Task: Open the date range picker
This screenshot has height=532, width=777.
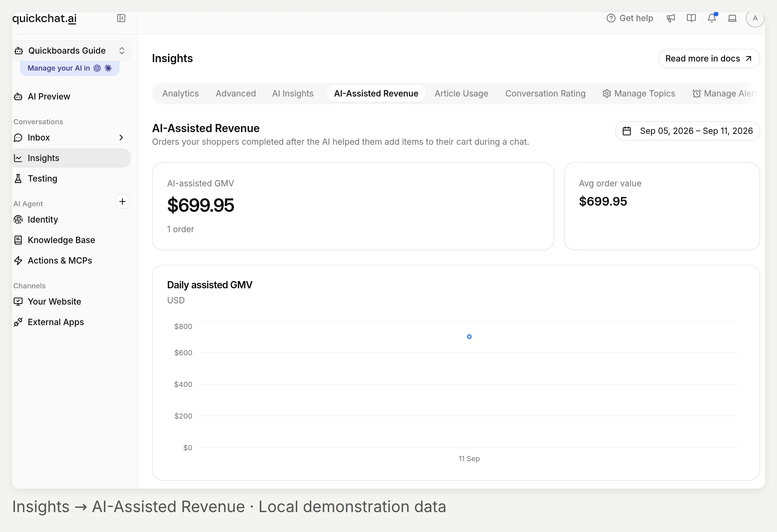Action: pos(687,131)
